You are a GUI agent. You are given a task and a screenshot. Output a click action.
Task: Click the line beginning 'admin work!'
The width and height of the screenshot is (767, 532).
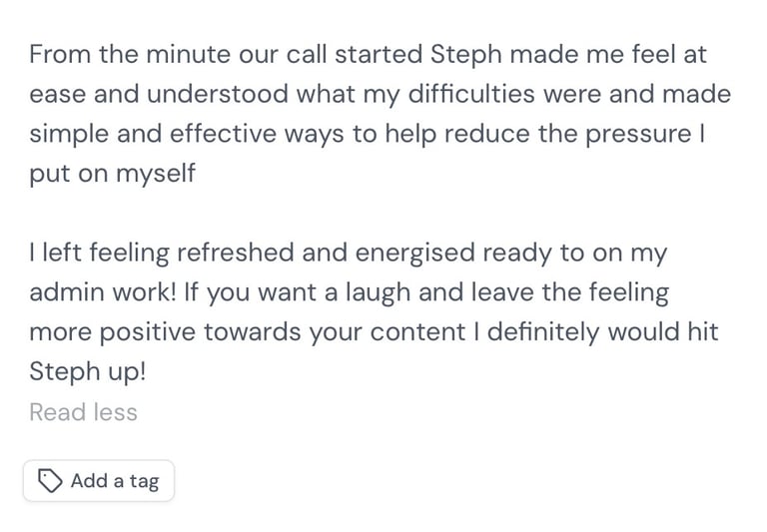click(x=349, y=292)
